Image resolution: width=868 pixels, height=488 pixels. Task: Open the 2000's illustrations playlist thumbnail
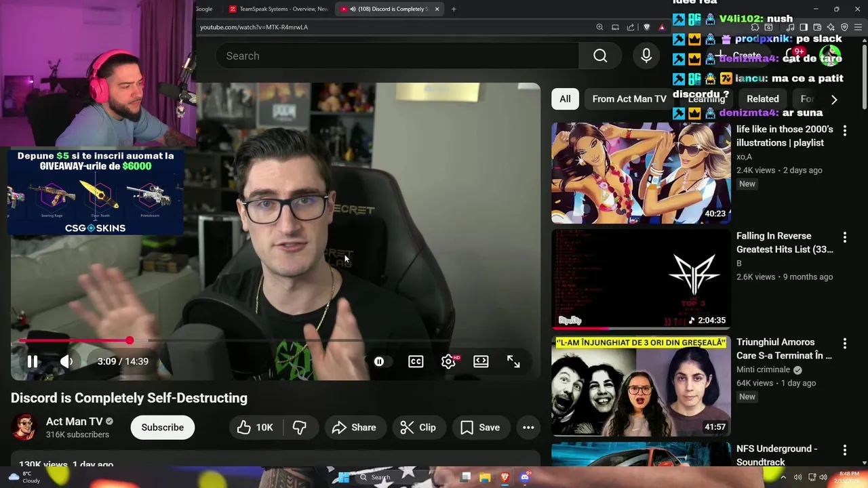[x=641, y=173]
